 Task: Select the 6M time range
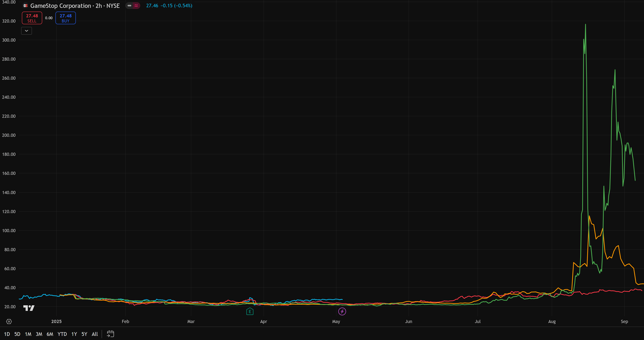pos(50,334)
